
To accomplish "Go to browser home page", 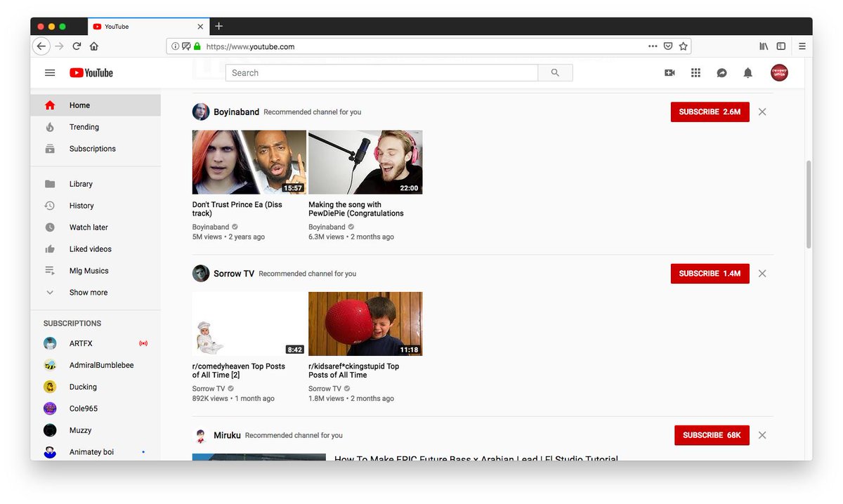I will (93, 46).
